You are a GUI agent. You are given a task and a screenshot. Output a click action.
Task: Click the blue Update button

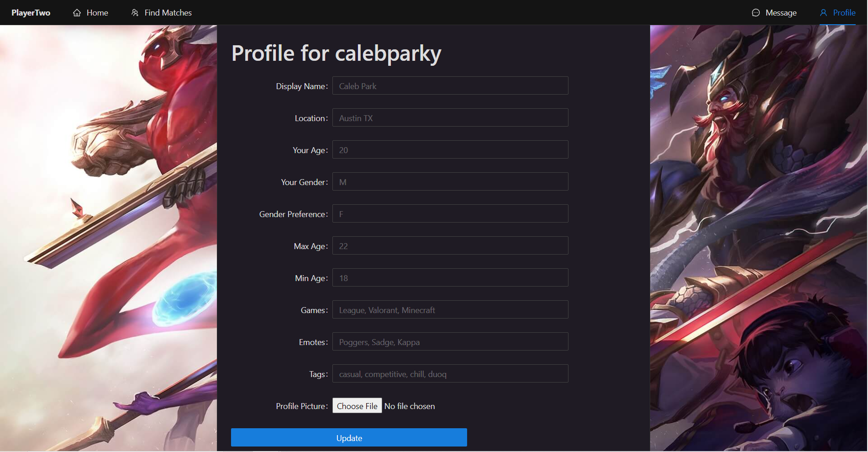[349, 437]
